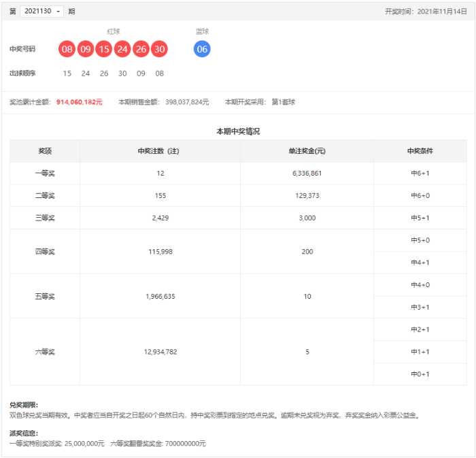The image size is (476, 458).
Task: Click the 奖项 column header
Action: (x=45, y=151)
